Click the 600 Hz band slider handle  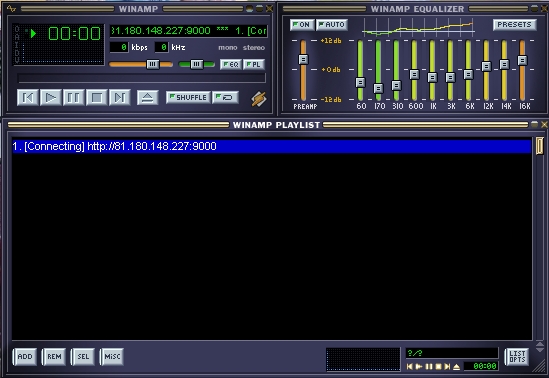click(414, 74)
